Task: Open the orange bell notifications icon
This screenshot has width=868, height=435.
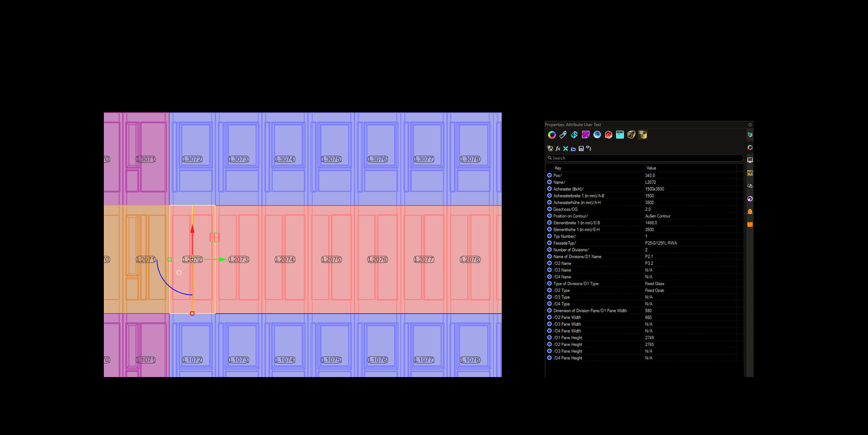Action: [x=750, y=211]
